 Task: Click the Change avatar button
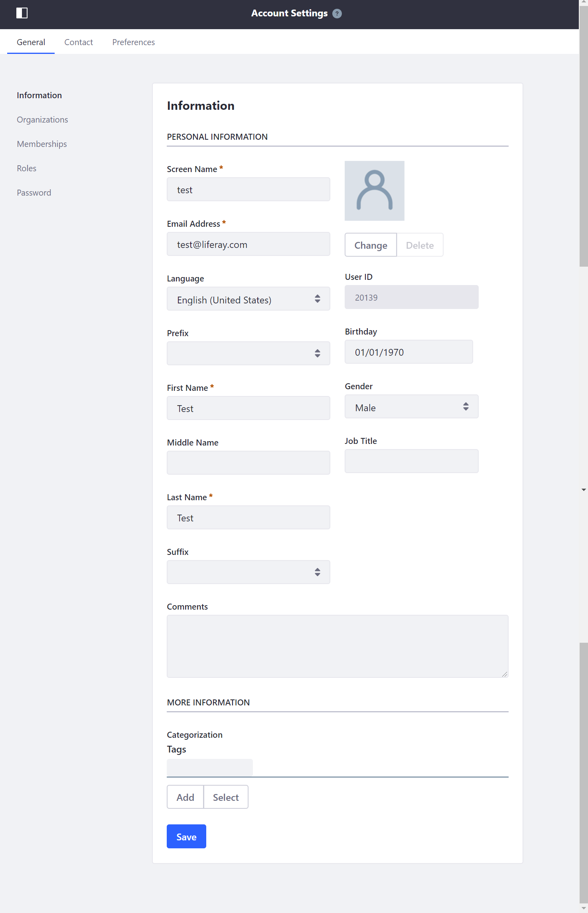tap(371, 245)
